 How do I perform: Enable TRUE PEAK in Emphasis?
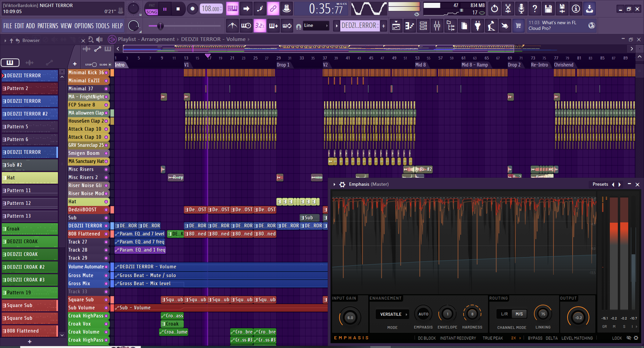(x=492, y=338)
